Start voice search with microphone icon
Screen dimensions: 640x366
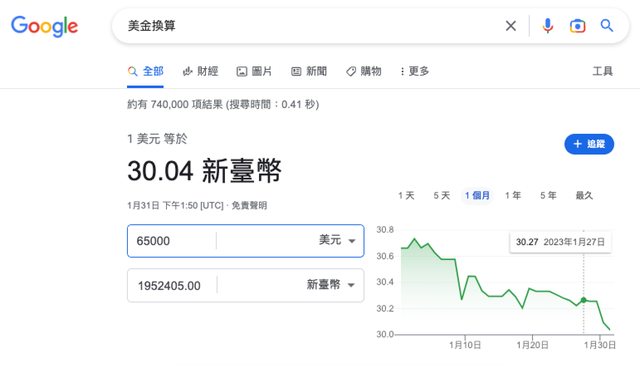click(x=548, y=26)
